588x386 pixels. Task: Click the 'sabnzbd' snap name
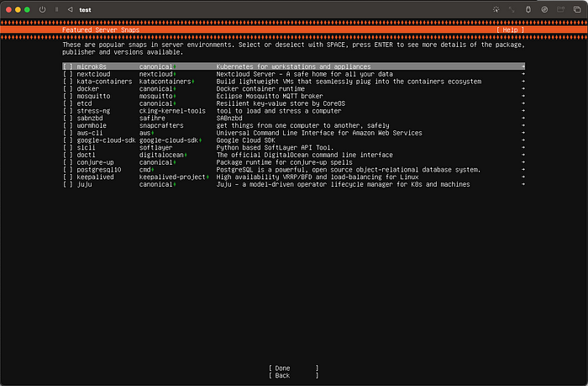pyautogui.click(x=90, y=119)
